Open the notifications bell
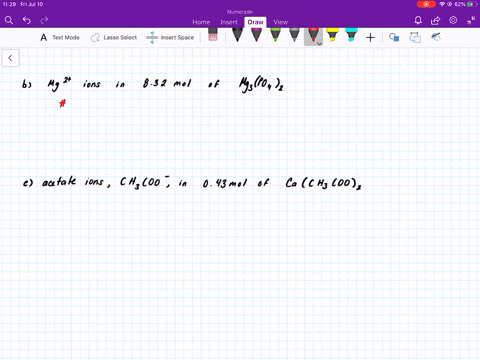 click(418, 20)
